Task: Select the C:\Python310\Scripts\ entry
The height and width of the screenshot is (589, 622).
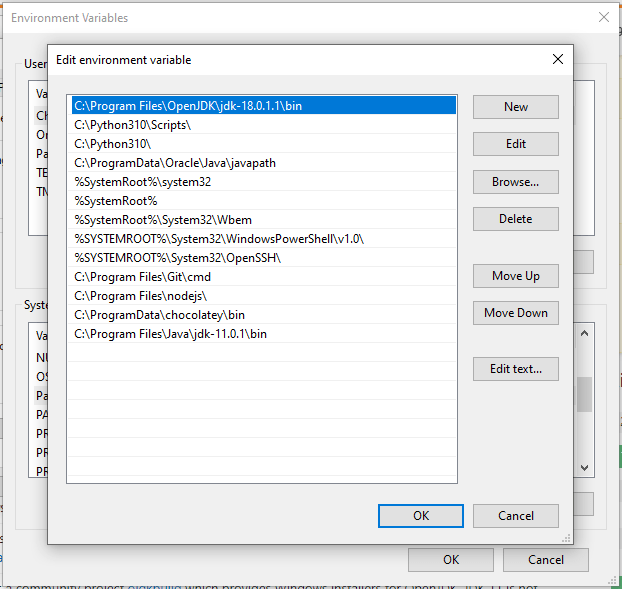Action: [264, 125]
